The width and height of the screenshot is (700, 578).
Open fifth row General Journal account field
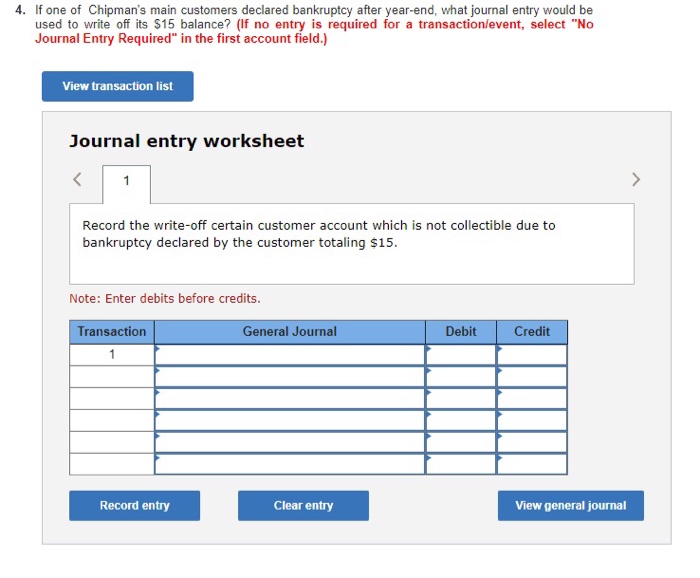point(290,442)
